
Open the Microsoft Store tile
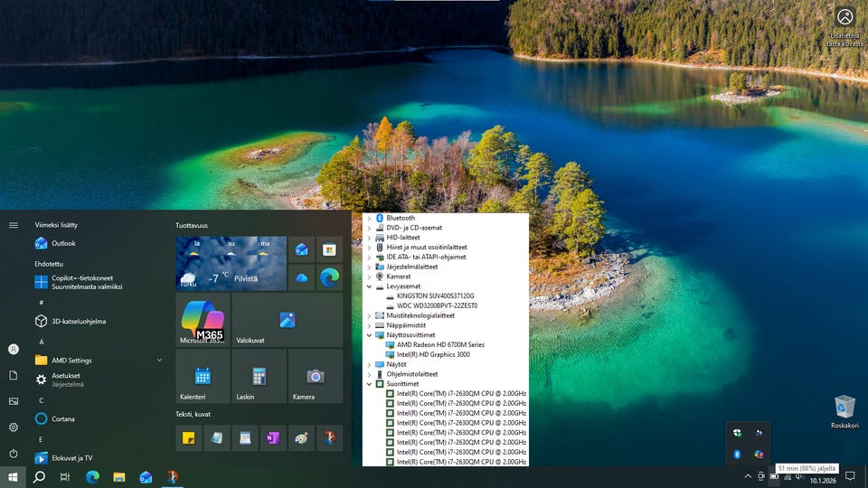pos(329,249)
